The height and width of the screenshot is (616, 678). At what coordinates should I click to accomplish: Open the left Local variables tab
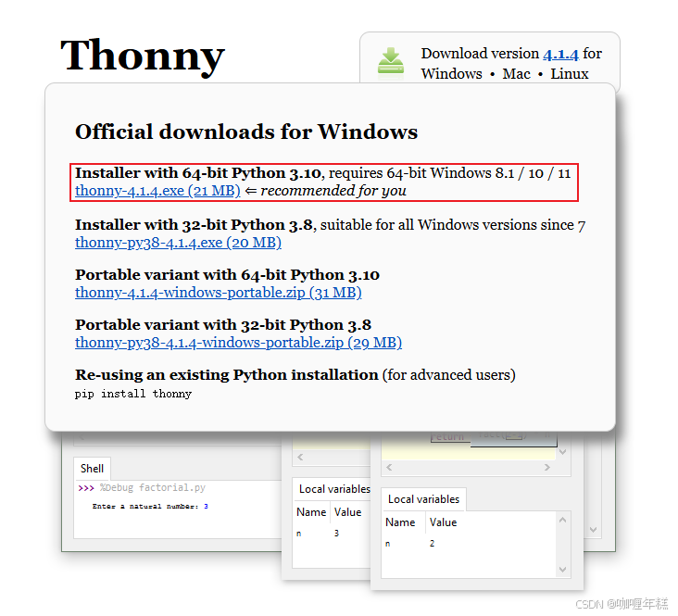click(x=334, y=489)
